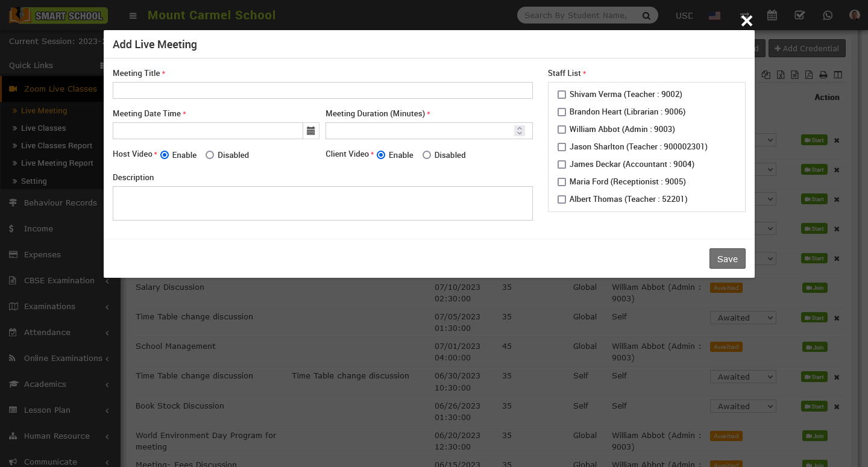
Task: Open the Meeting Date Time calendar picker
Action: (x=311, y=131)
